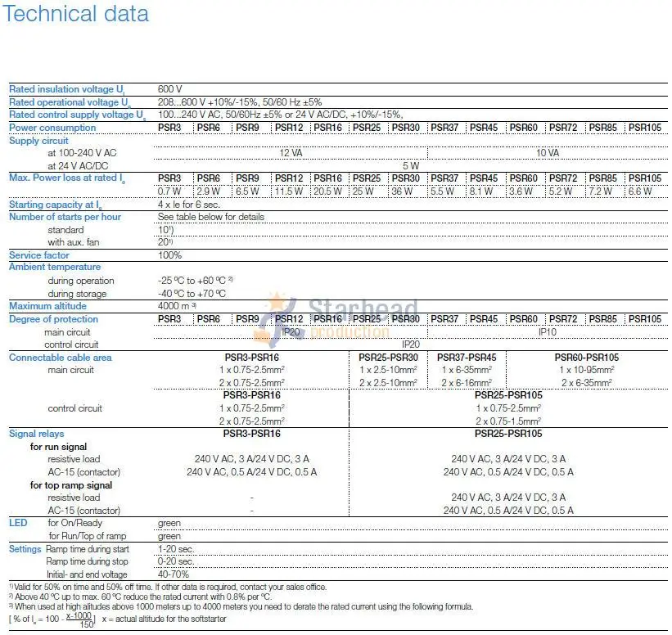
Task: Click the '8.1 W' power loss cell
Action: pos(480,191)
